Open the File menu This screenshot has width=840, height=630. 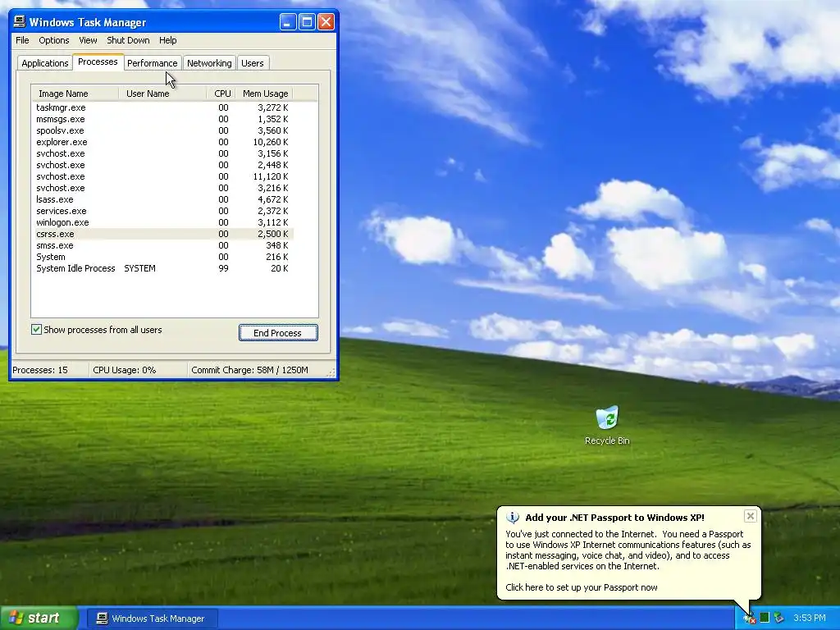point(22,40)
